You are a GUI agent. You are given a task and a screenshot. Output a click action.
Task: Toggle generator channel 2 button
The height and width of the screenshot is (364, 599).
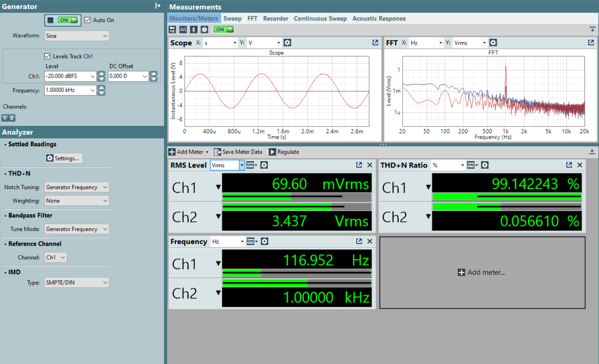[x=12, y=118]
